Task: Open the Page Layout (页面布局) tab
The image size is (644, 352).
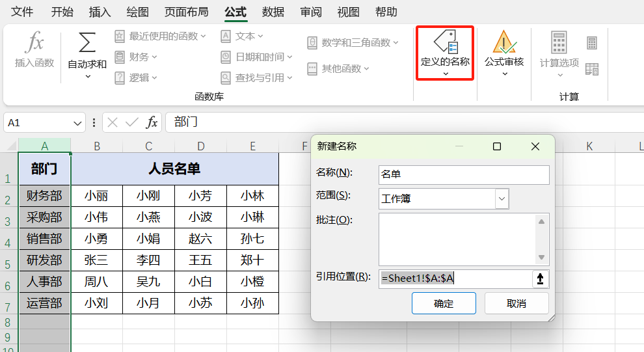Action: tap(186, 12)
